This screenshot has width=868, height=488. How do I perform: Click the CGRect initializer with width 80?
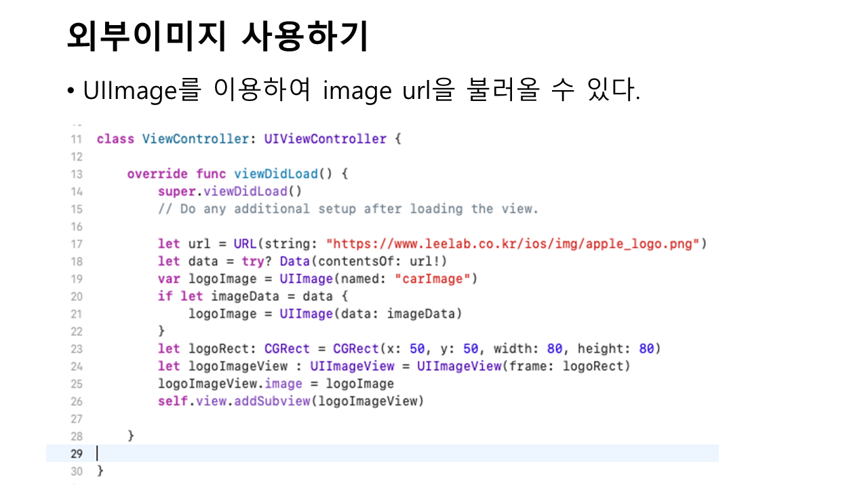[x=496, y=349]
